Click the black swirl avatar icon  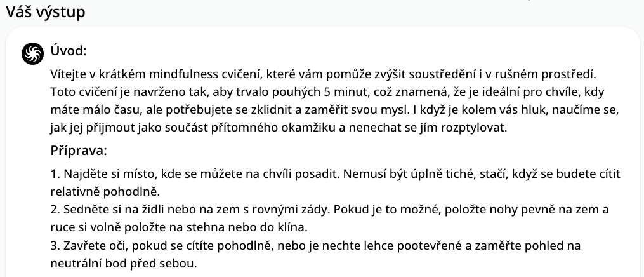point(32,54)
